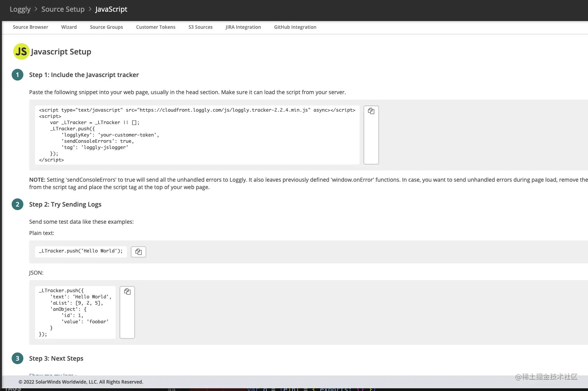Screen dimensions: 588x391
Task: Open the GitHub Integration tab
Action: pyautogui.click(x=295, y=27)
